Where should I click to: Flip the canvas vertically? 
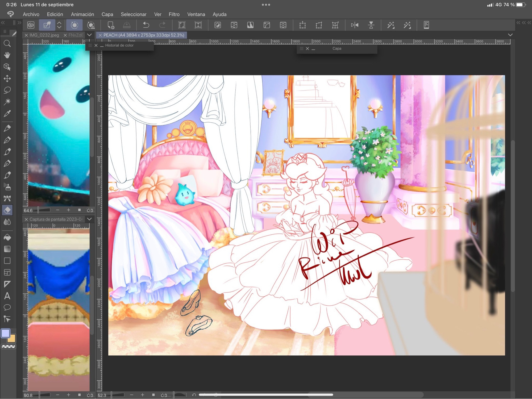tap(371, 25)
